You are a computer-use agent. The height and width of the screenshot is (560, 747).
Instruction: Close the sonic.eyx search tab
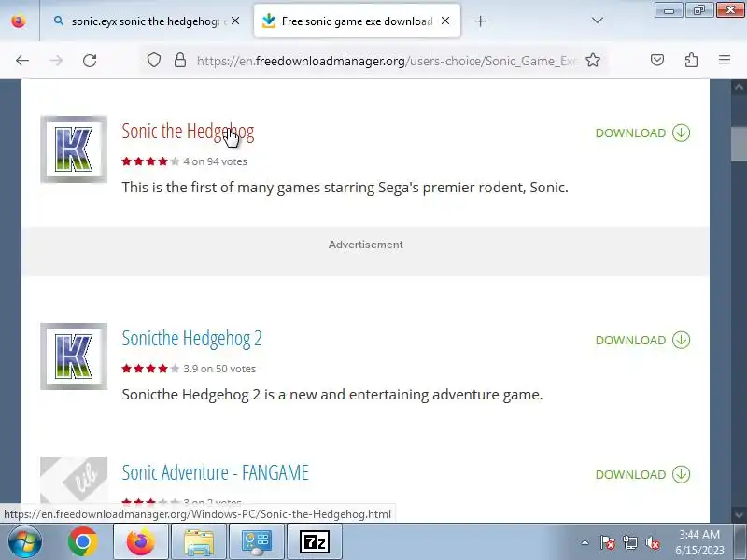[235, 21]
